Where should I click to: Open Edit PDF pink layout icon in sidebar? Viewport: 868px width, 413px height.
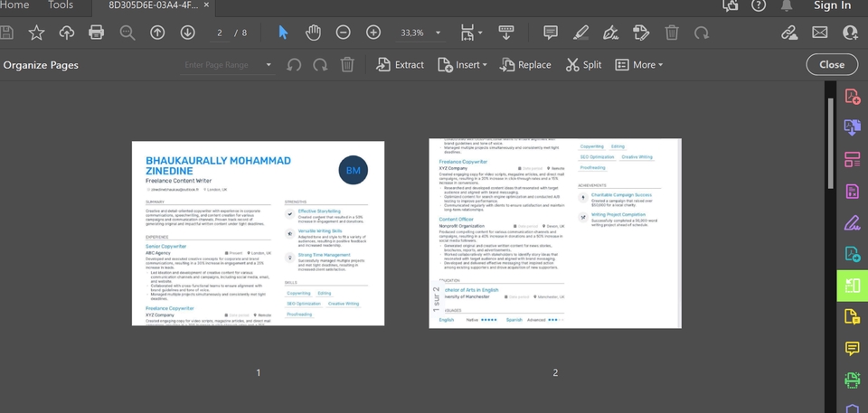pyautogui.click(x=852, y=159)
